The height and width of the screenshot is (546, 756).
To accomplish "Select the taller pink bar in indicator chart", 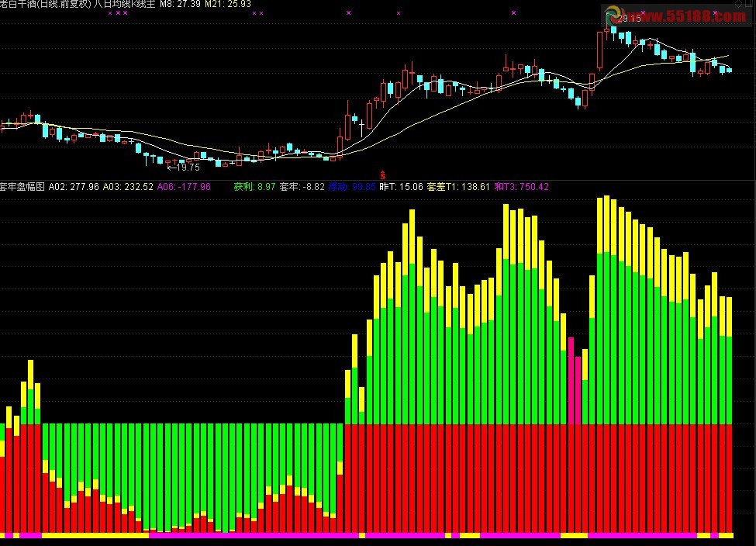I will click(x=571, y=381).
